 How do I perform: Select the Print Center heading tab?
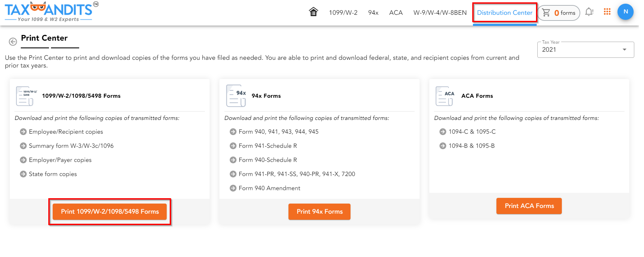(44, 38)
